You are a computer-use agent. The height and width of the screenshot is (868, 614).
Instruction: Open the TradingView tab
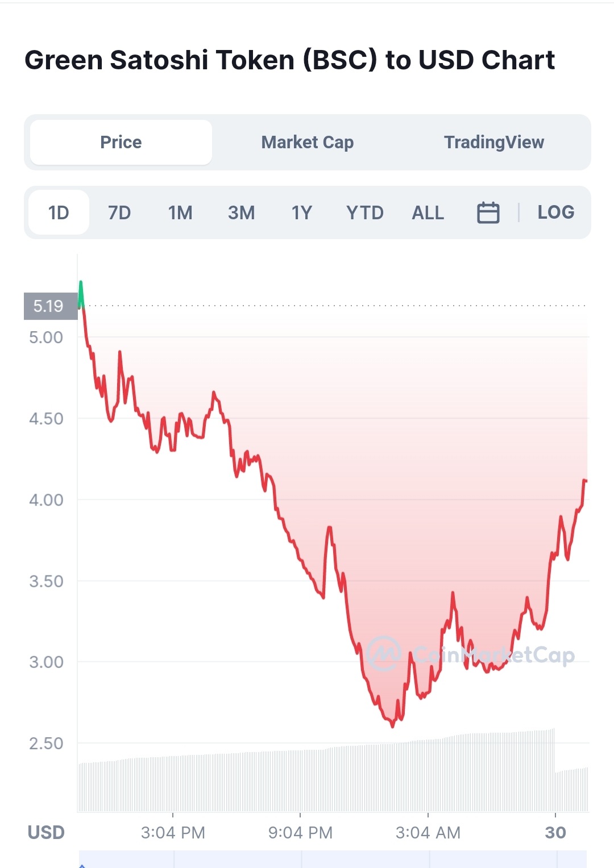pyautogui.click(x=494, y=142)
